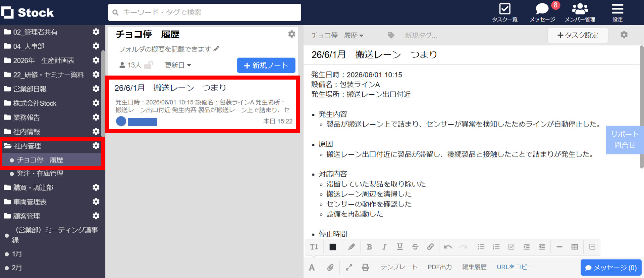The image size is (644, 278).
Task: Select the highlighter marker tool
Action: 351,247
